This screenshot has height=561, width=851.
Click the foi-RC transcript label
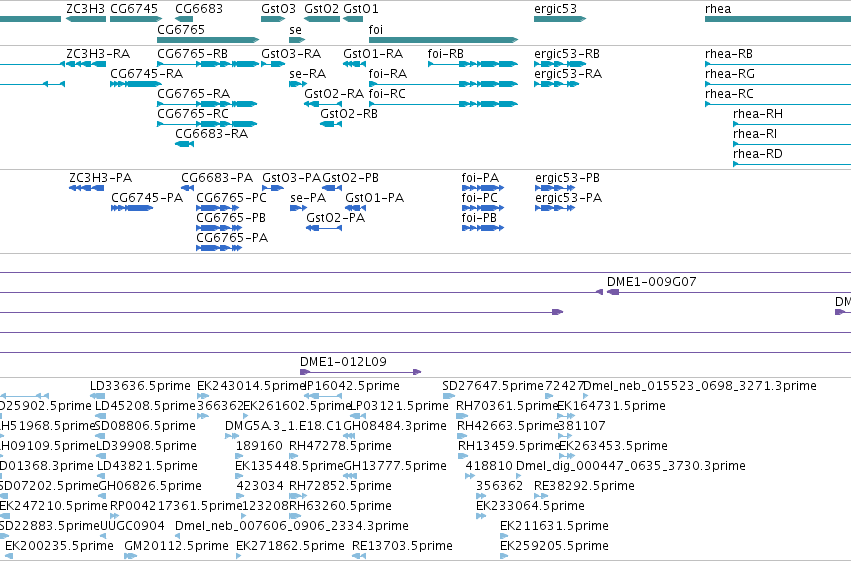point(387,94)
